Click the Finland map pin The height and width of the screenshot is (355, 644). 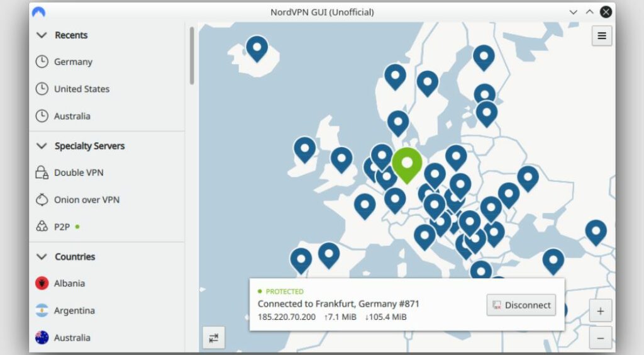pyautogui.click(x=484, y=58)
